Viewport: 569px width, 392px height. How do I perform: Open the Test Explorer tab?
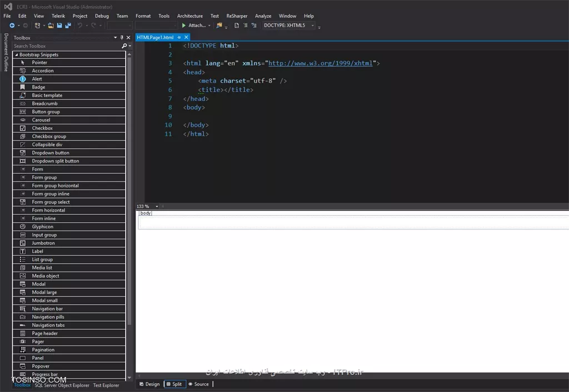pyautogui.click(x=106, y=385)
